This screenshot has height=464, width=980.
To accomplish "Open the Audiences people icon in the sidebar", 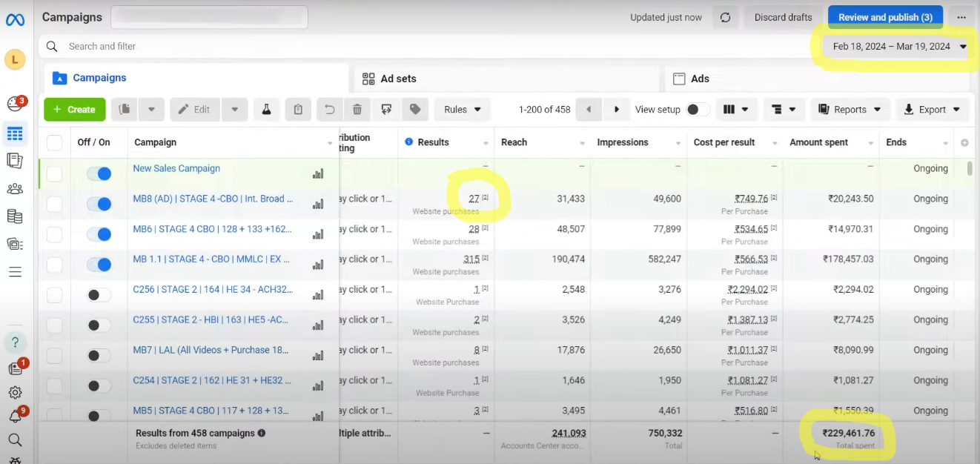I will (x=15, y=188).
